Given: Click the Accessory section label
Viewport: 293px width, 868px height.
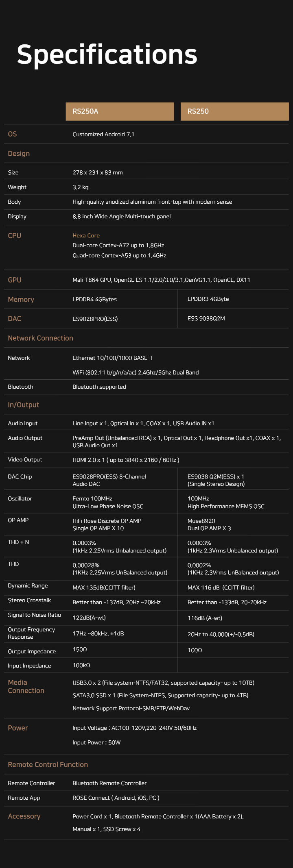Looking at the screenshot, I should coord(24,816).
